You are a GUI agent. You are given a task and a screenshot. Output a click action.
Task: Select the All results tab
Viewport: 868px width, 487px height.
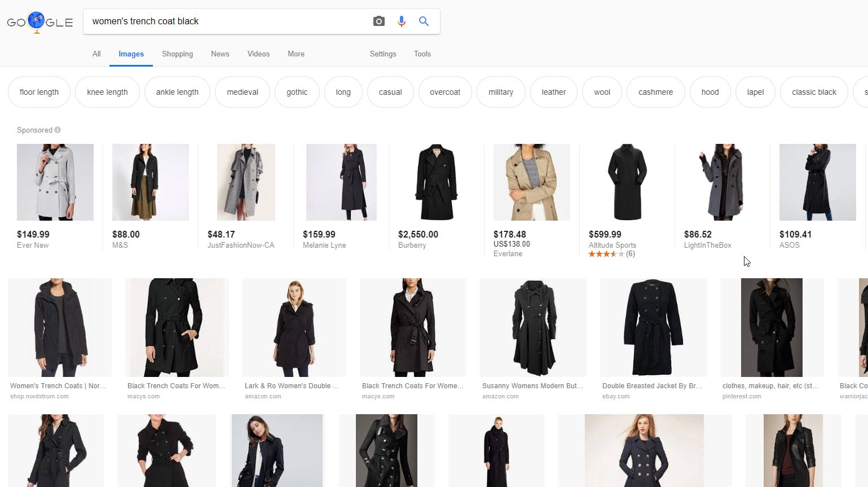click(x=96, y=54)
